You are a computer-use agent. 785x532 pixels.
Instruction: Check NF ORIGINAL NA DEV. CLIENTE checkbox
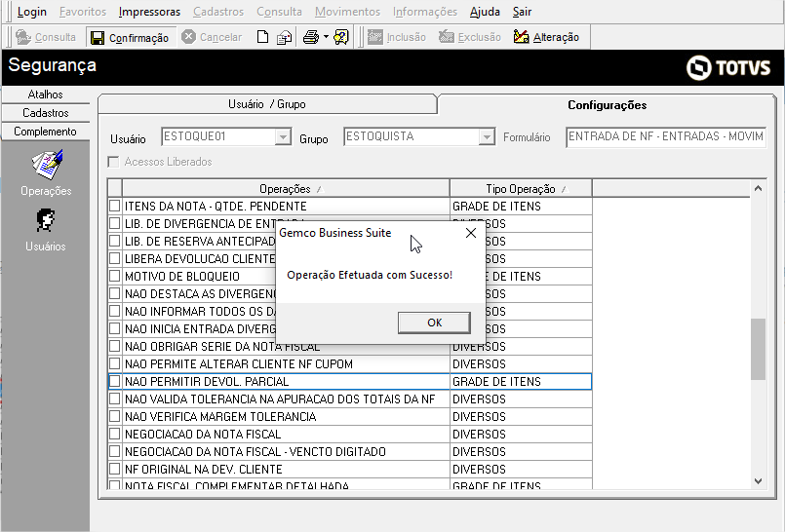coord(115,469)
